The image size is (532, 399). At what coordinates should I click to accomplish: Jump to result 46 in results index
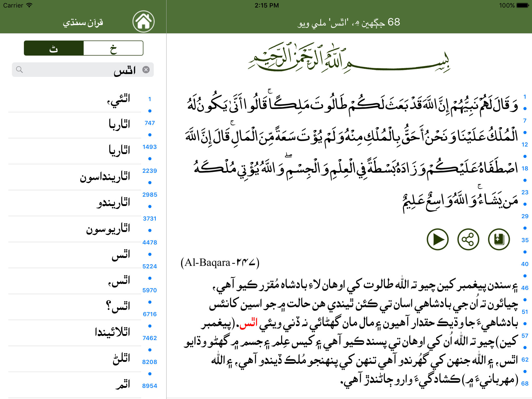pyautogui.click(x=525, y=288)
